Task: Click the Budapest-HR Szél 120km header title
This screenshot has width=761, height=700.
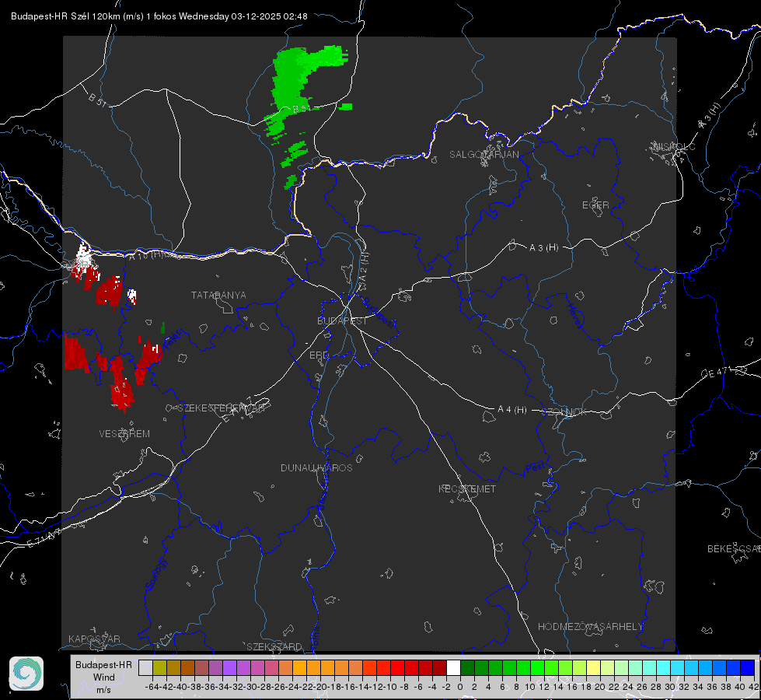Action: coord(159,16)
